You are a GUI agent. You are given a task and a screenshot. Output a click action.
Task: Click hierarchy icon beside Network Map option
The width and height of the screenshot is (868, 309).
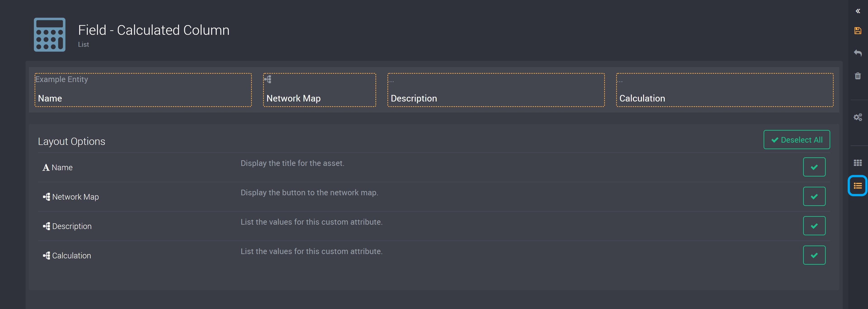pyautogui.click(x=47, y=197)
